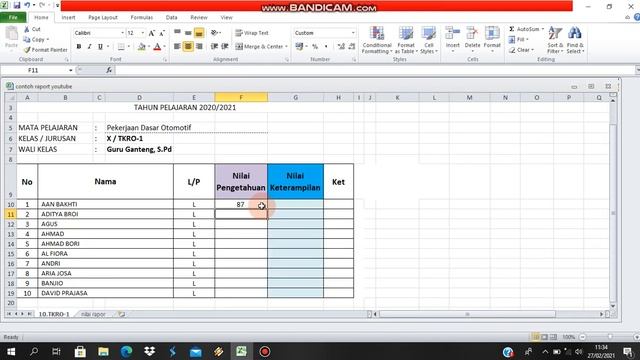Screen dimensions: 640x360
Task: Open the Orientation text angle tool
Action: [x=215, y=33]
